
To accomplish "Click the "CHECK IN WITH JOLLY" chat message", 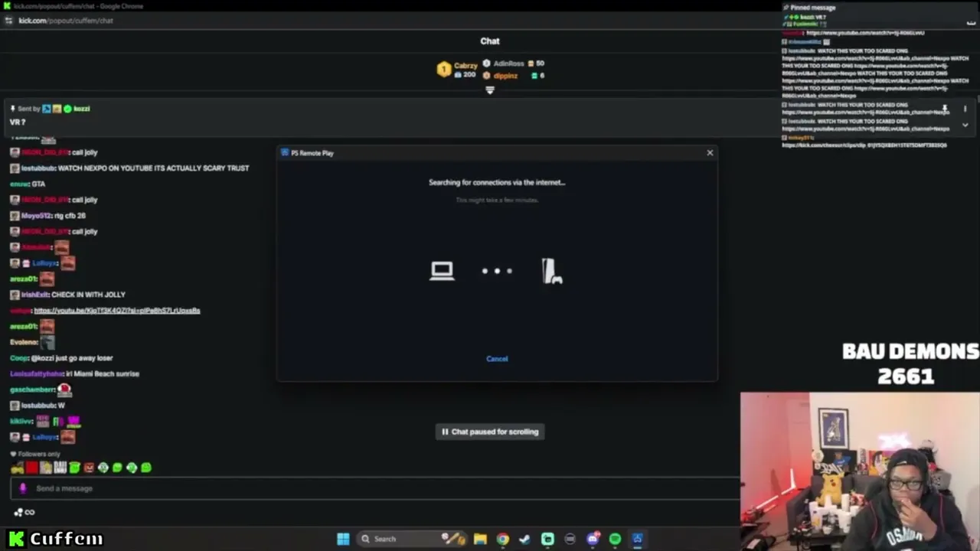I will point(88,295).
